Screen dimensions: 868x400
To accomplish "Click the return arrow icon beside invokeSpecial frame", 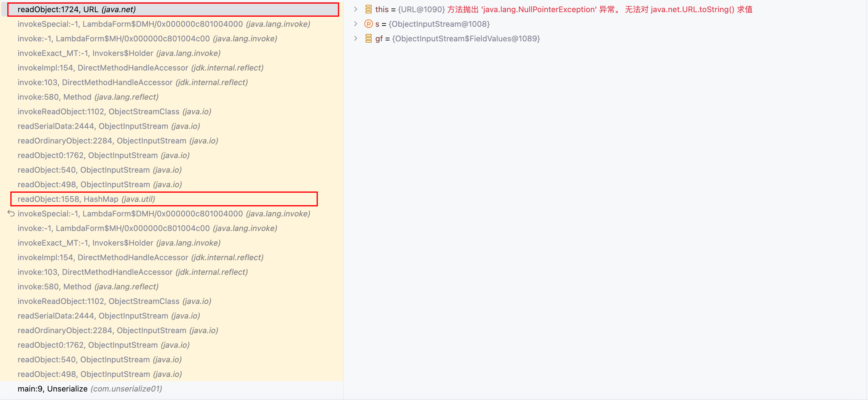I will (11, 213).
